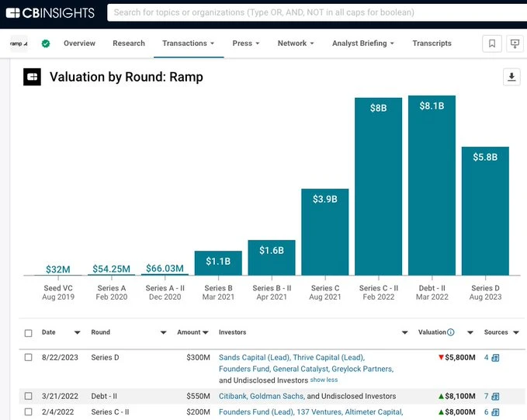The height and width of the screenshot is (420, 527).
Task: Open Citibank investor link
Action: 234,396
